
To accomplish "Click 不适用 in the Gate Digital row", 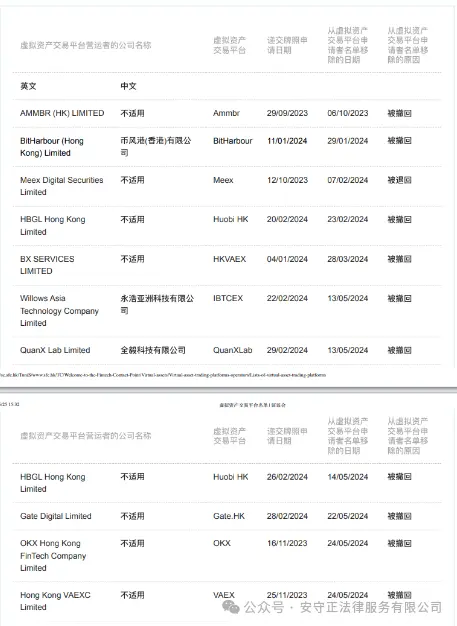I will (x=132, y=516).
